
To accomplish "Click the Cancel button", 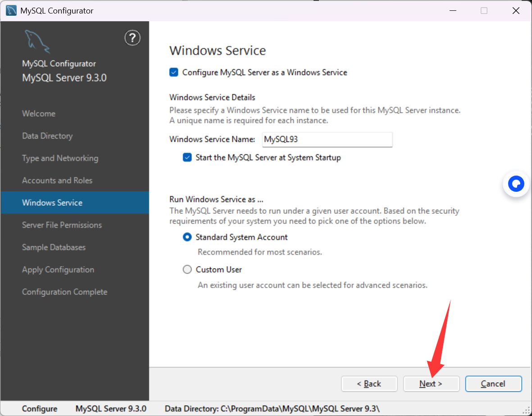I will coord(493,384).
